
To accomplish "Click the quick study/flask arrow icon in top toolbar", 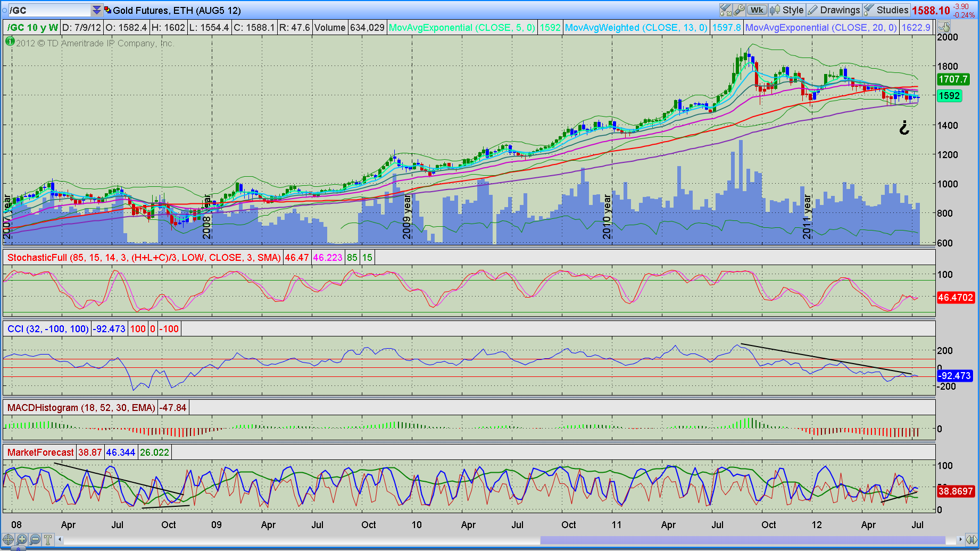I will pos(725,10).
